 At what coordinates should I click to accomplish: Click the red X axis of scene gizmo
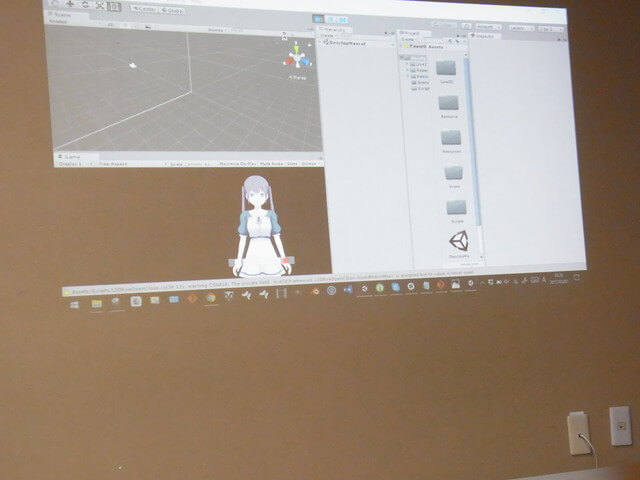[288, 61]
